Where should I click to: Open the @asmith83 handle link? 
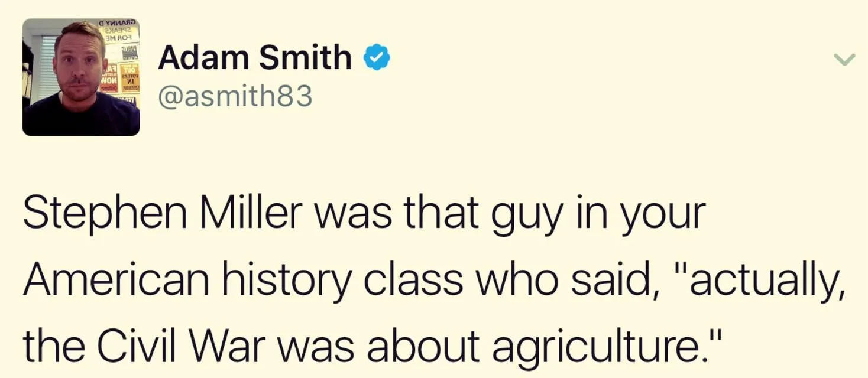coord(235,96)
